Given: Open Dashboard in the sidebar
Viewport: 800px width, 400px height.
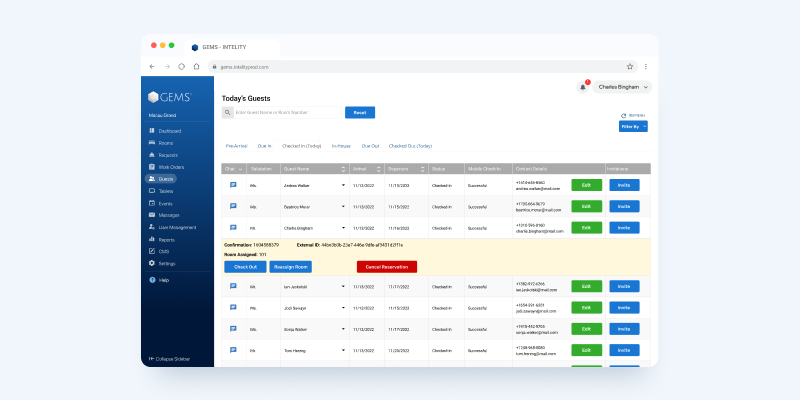Looking at the screenshot, I should [x=165, y=131].
